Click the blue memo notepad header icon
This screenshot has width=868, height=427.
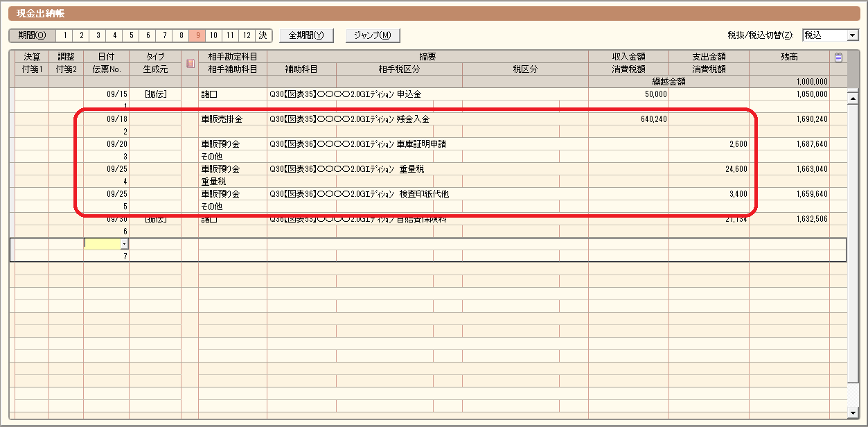click(x=838, y=58)
